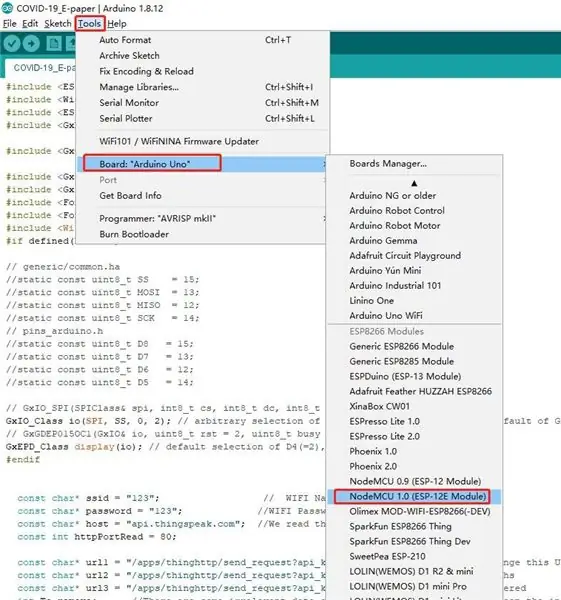The height and width of the screenshot is (600, 561).
Task: Select the Linino One board
Action: 414,300
